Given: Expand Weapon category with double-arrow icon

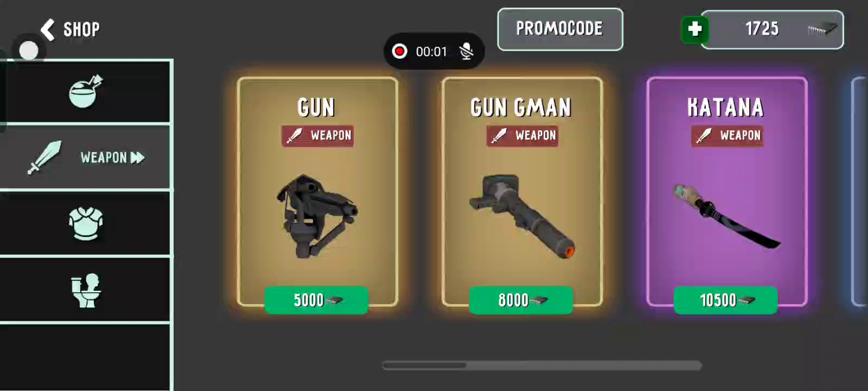Looking at the screenshot, I should pyautogui.click(x=138, y=157).
